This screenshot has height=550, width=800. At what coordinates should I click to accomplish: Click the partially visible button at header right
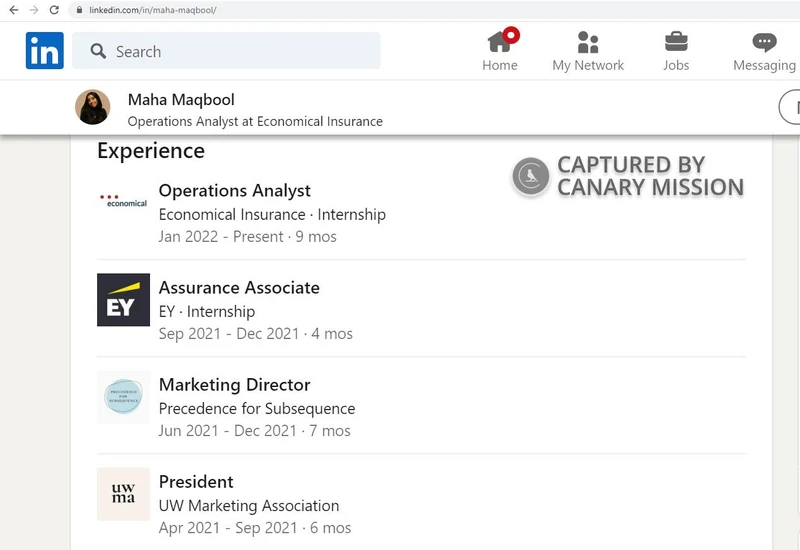(x=790, y=107)
